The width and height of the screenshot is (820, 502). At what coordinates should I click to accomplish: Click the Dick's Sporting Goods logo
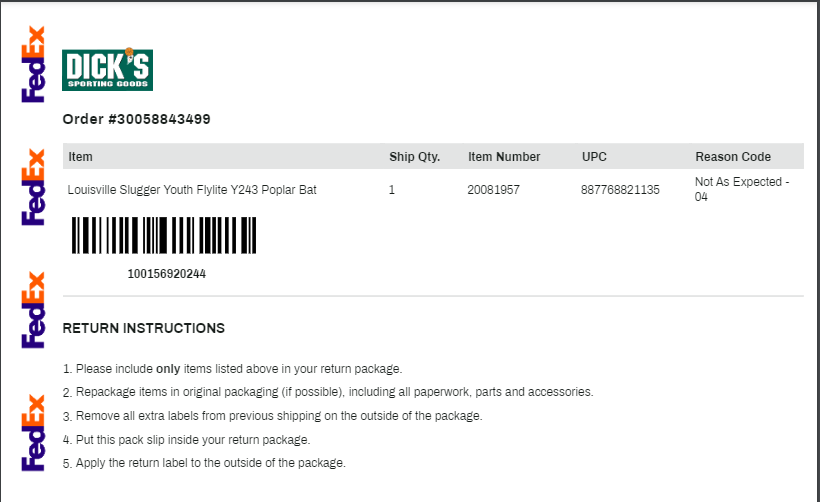[x=107, y=70]
